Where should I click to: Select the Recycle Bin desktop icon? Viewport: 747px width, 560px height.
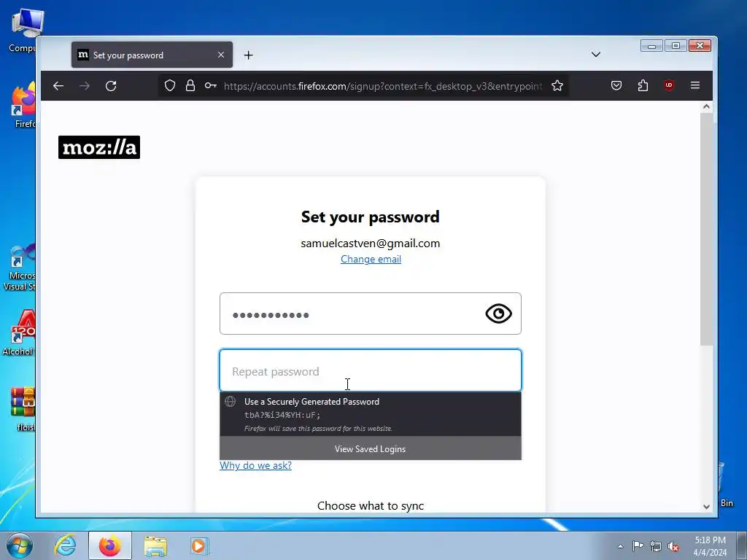click(x=726, y=485)
